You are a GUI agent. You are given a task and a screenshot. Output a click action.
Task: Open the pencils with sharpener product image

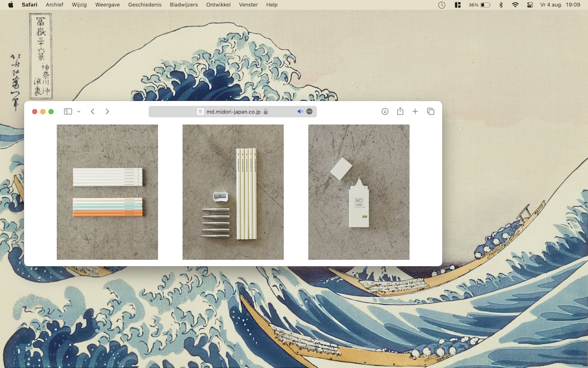click(x=233, y=192)
